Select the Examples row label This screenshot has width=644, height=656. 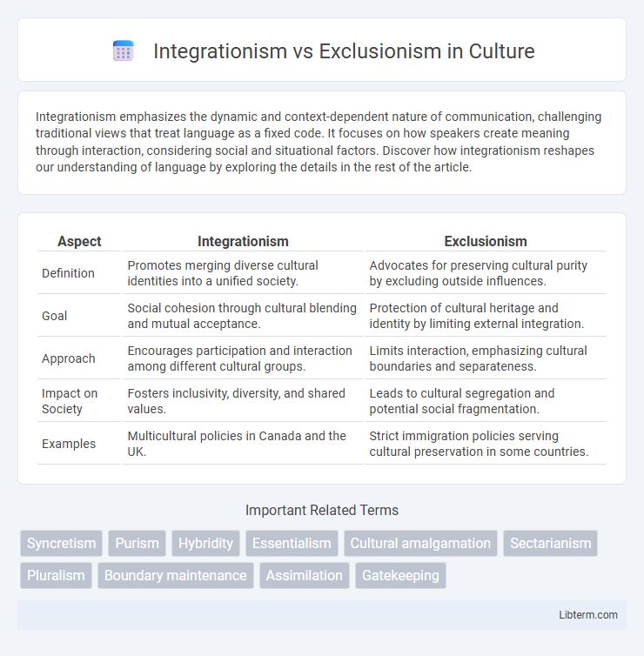[69, 444]
